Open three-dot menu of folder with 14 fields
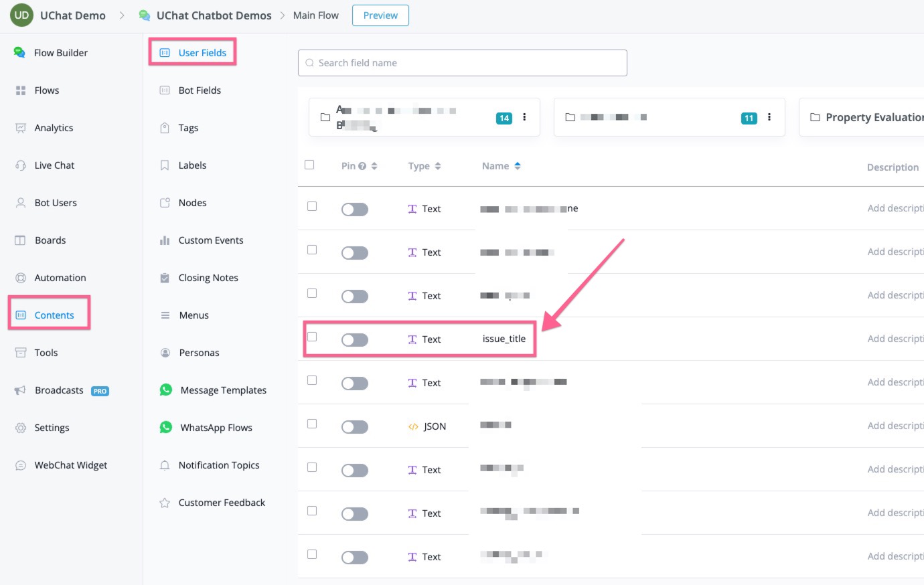The height and width of the screenshot is (585, 924). point(524,117)
